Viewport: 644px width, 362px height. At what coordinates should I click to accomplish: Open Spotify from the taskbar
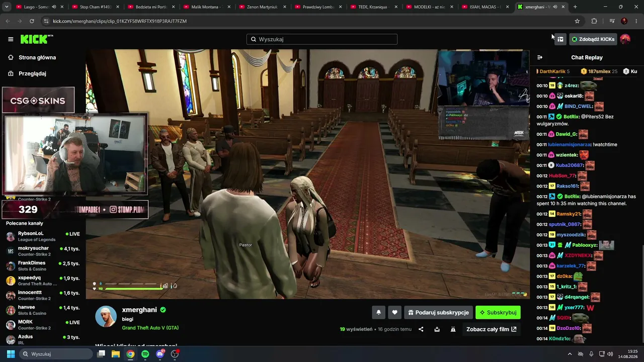(x=145, y=354)
